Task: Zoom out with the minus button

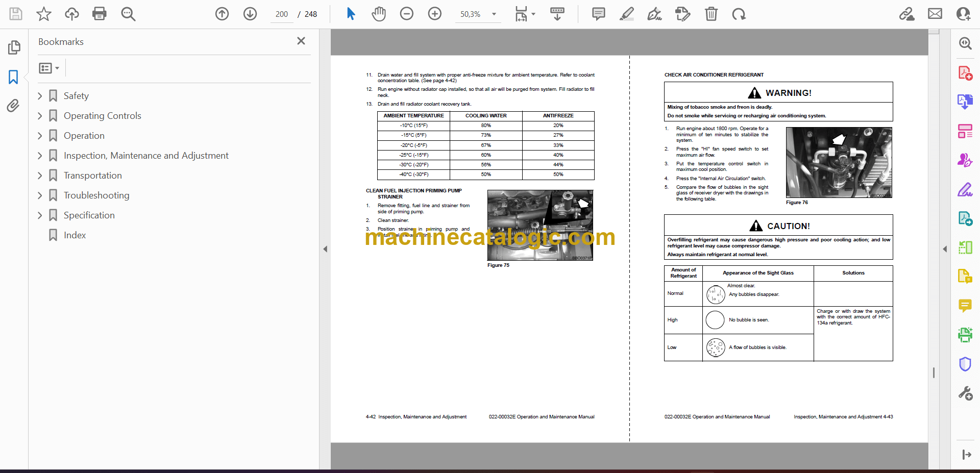Action: [407, 14]
